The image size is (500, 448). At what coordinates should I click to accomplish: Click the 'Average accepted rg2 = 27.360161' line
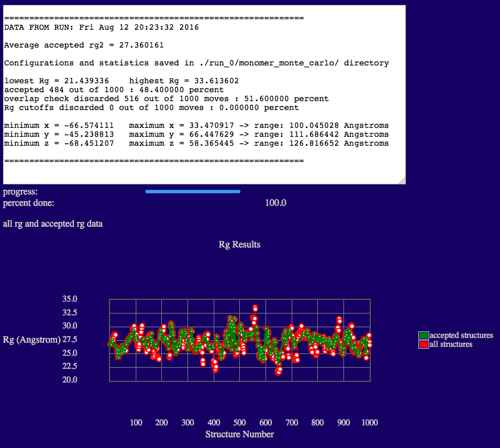(84, 45)
